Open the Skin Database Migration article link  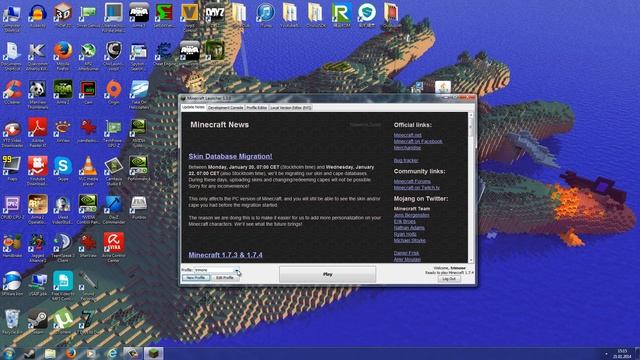click(230, 156)
